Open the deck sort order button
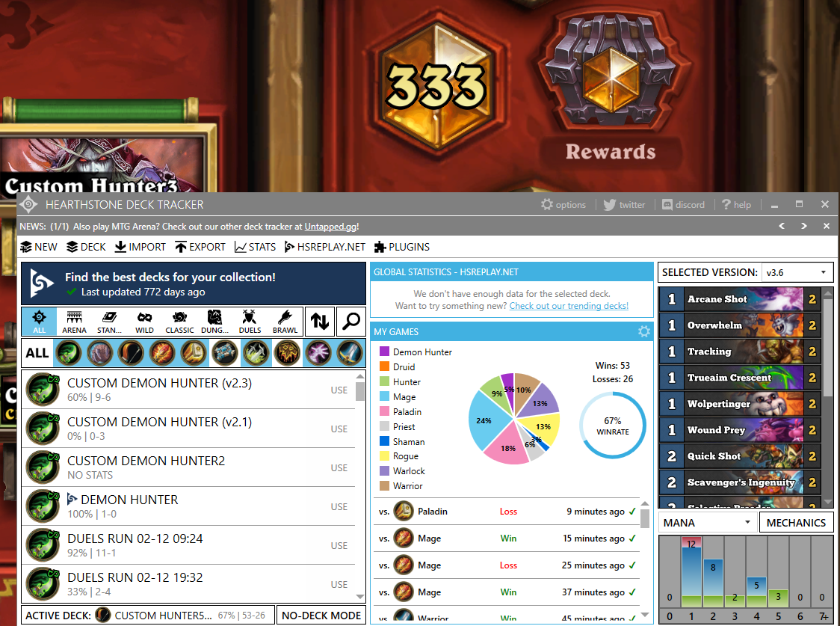 [x=320, y=322]
